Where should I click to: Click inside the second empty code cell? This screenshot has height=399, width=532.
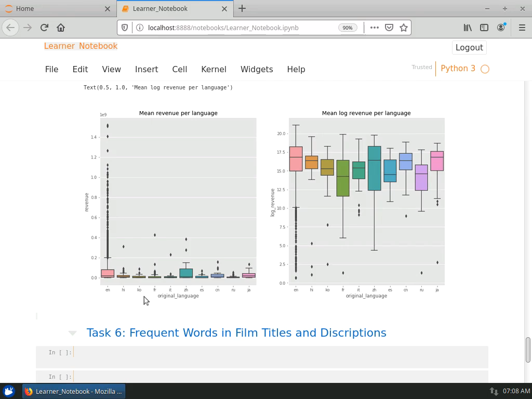(280, 377)
